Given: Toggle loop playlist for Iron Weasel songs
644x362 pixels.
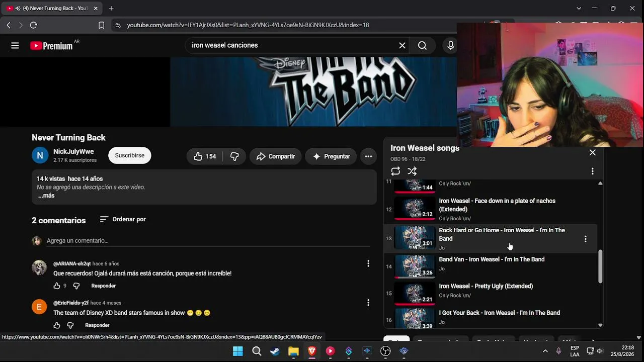Looking at the screenshot, I should click(x=395, y=171).
